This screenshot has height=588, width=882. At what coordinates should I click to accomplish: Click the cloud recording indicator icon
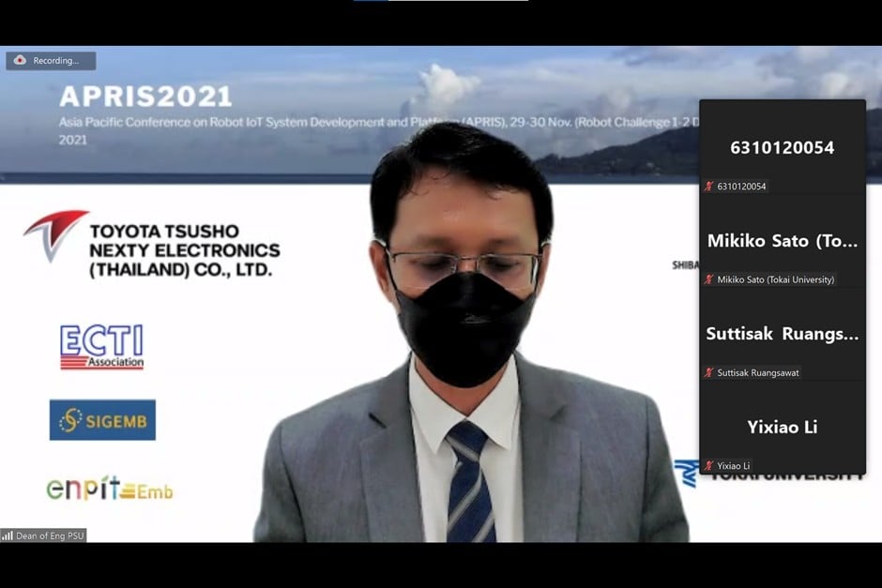pos(20,60)
